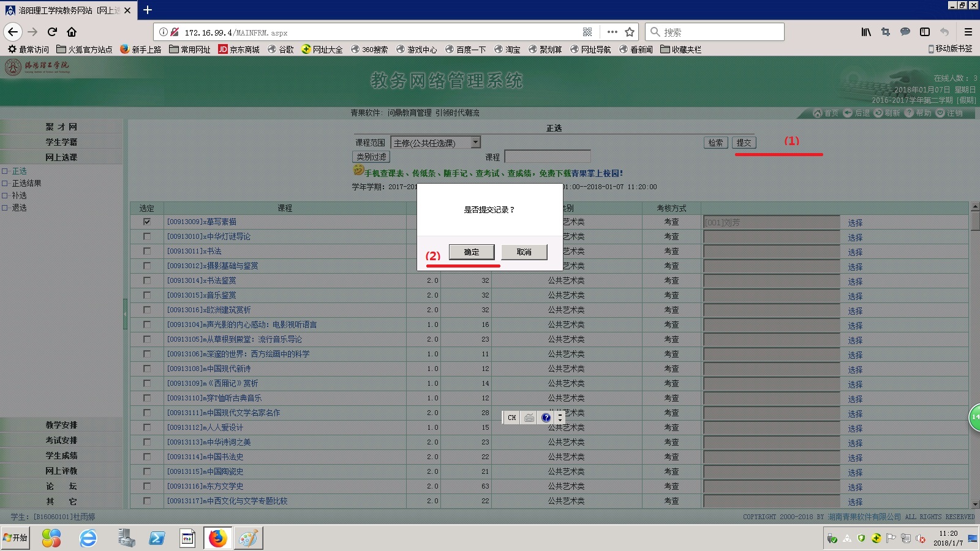
Task: Check the 中华灯谜导论 course checkbox
Action: (147, 236)
